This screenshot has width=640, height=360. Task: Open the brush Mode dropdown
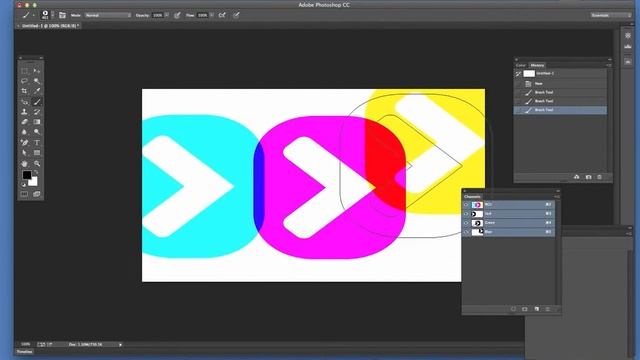click(108, 15)
